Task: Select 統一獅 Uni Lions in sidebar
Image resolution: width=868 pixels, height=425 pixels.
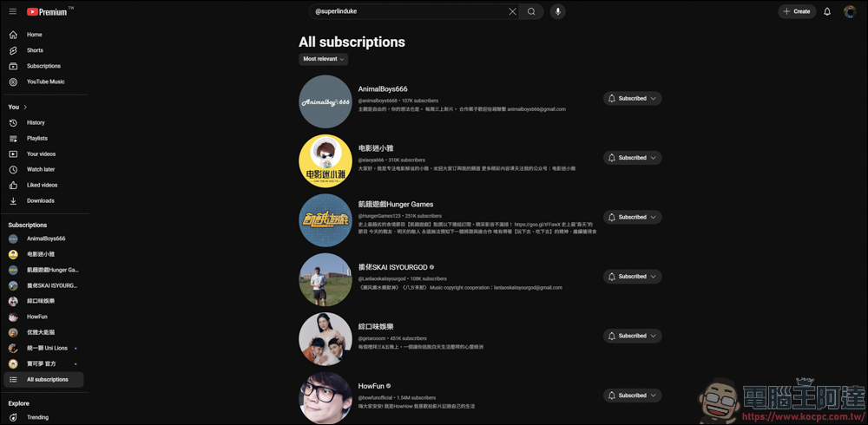Action: pyautogui.click(x=43, y=348)
